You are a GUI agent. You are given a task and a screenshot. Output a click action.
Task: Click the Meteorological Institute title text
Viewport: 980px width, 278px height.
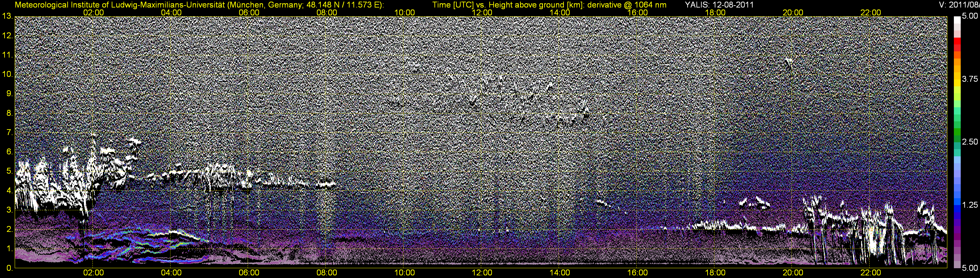pos(199,5)
